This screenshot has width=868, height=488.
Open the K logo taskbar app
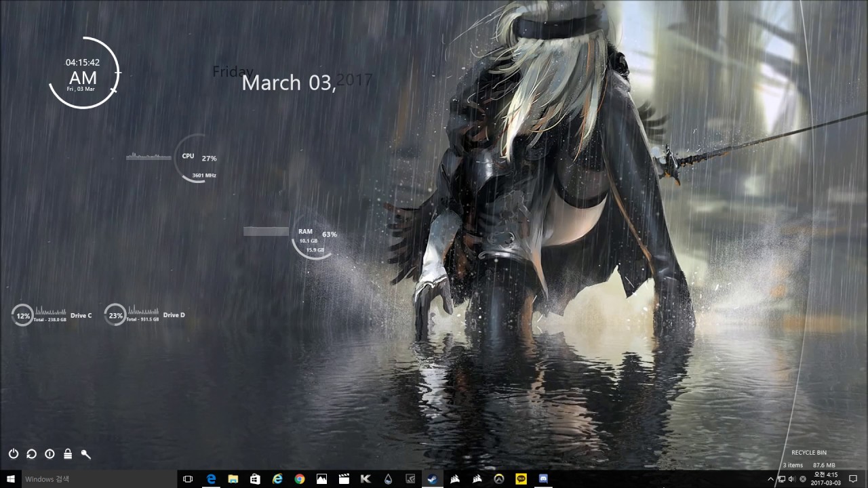point(366,479)
